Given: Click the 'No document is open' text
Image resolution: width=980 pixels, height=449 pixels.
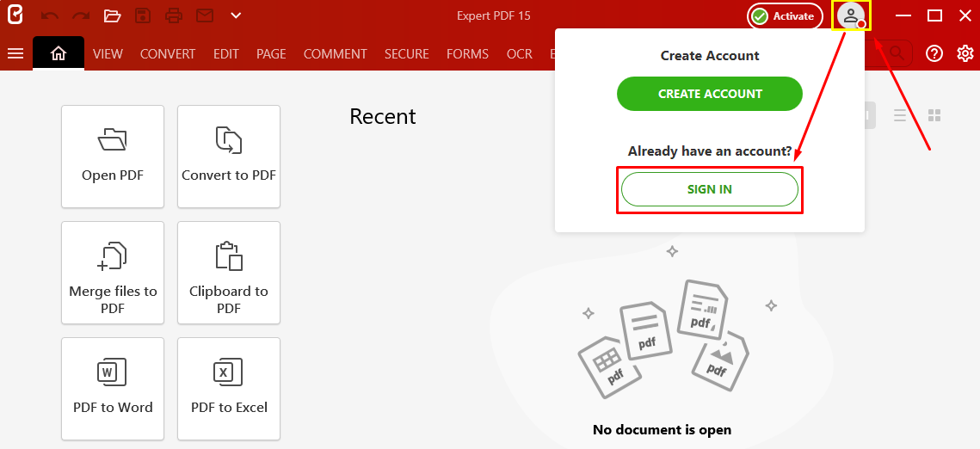Looking at the screenshot, I should pyautogui.click(x=662, y=429).
